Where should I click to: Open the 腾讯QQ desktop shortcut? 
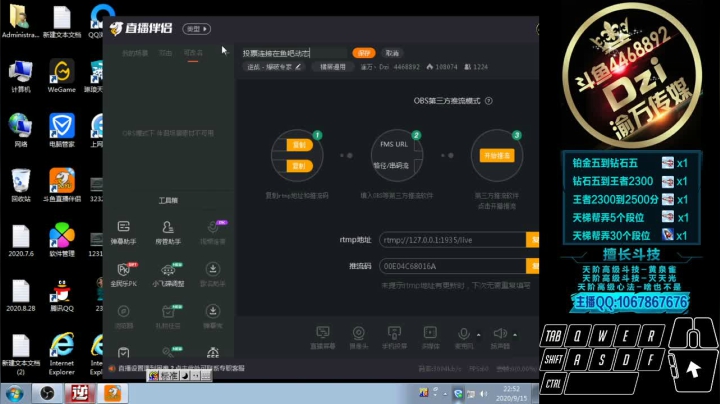tap(62, 295)
